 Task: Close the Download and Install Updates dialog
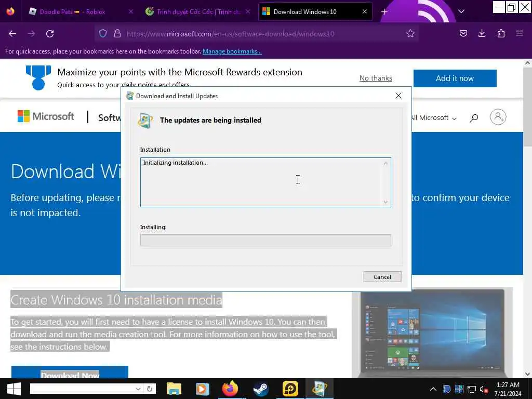(x=398, y=96)
